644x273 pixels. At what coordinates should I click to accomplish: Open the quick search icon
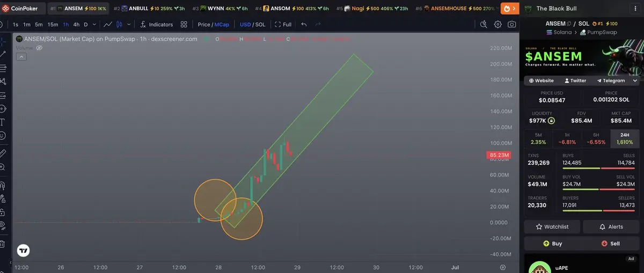[x=484, y=24]
